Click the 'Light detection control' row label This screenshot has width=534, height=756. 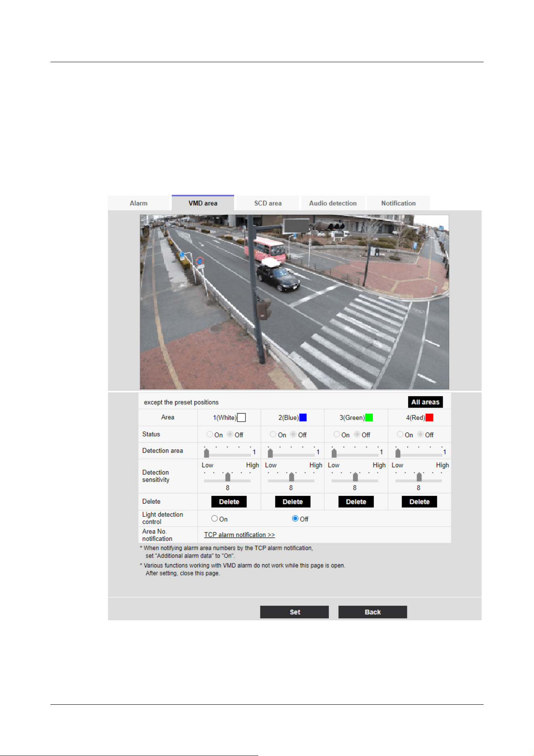tap(163, 518)
